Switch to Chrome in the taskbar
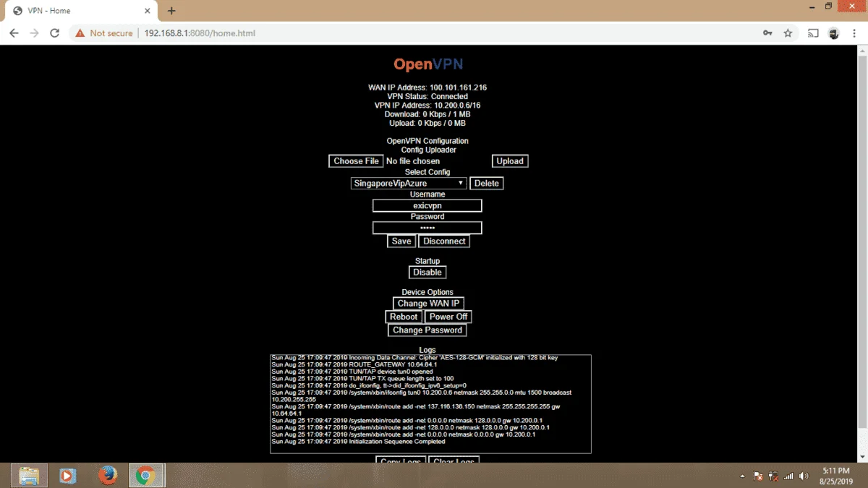Image resolution: width=868 pixels, height=488 pixels. point(145,475)
